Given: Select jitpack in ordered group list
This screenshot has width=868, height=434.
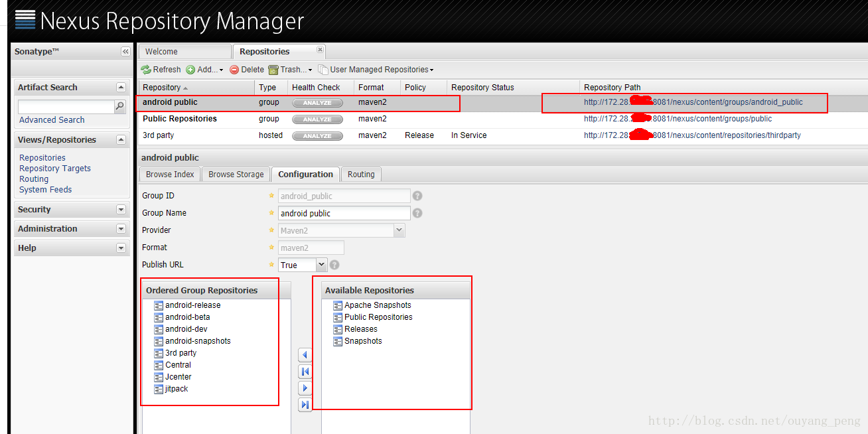Looking at the screenshot, I should [x=177, y=389].
